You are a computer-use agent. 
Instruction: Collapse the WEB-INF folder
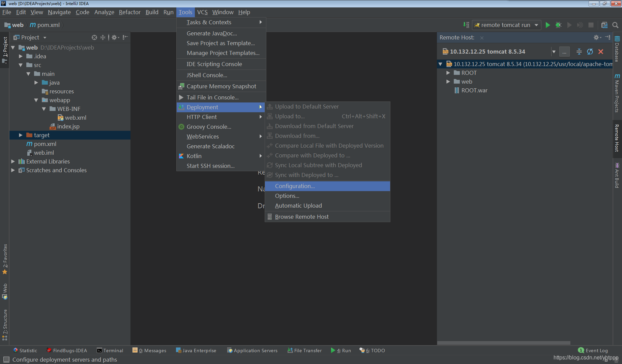pos(44,109)
